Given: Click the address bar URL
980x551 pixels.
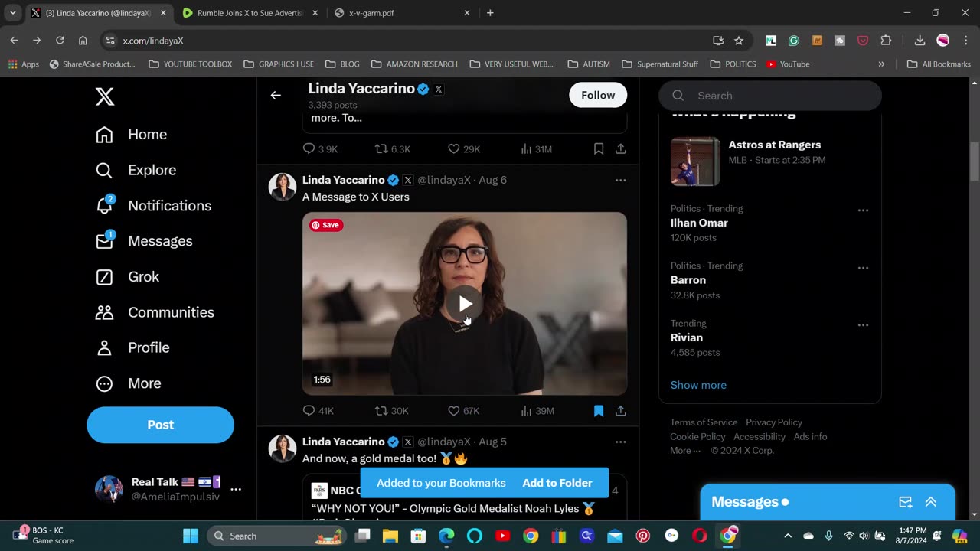Looking at the screenshot, I should click(x=153, y=41).
